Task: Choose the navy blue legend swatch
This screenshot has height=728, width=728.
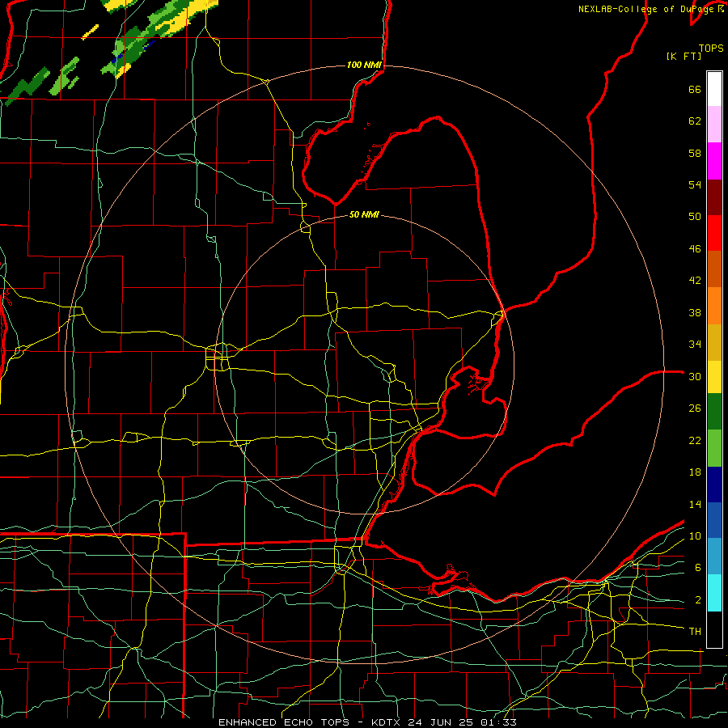Action: (x=714, y=485)
